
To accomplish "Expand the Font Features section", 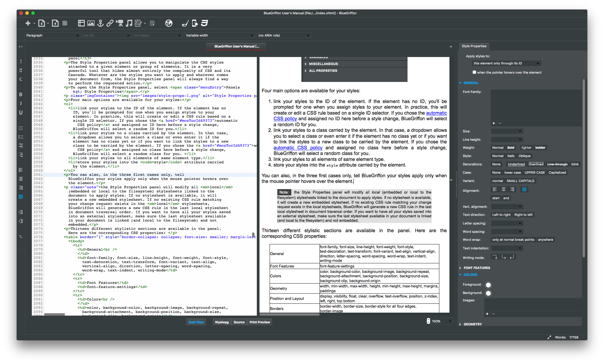I will [476, 268].
